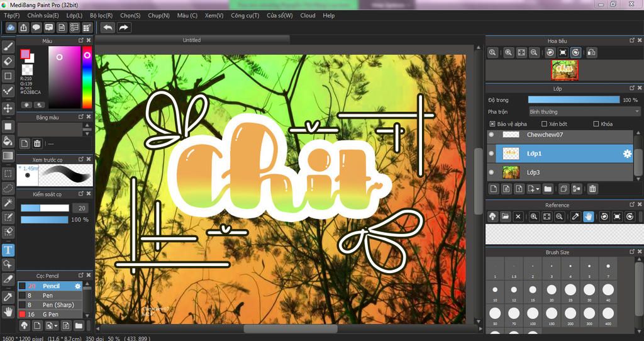Add a layer folder in Layer panel
The image size is (644, 341).
[x=548, y=189]
